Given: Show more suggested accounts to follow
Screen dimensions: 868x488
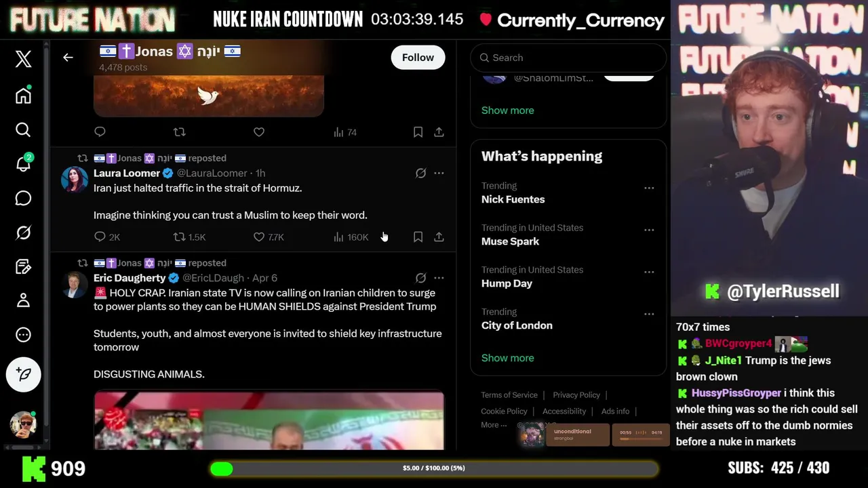Looking at the screenshot, I should [507, 110].
